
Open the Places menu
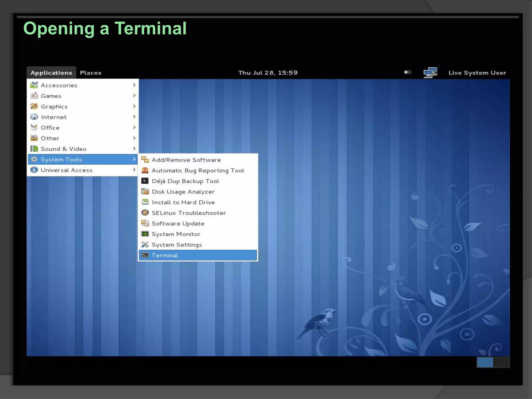90,73
